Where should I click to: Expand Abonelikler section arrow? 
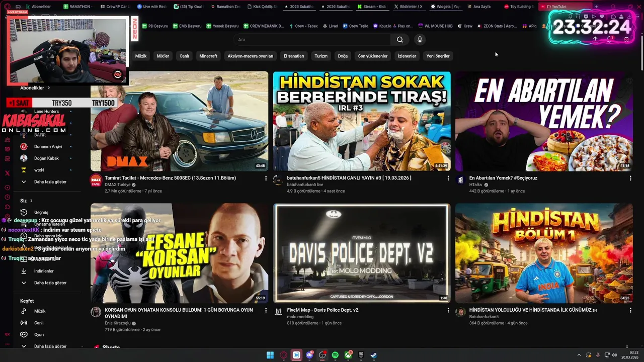coord(49,88)
